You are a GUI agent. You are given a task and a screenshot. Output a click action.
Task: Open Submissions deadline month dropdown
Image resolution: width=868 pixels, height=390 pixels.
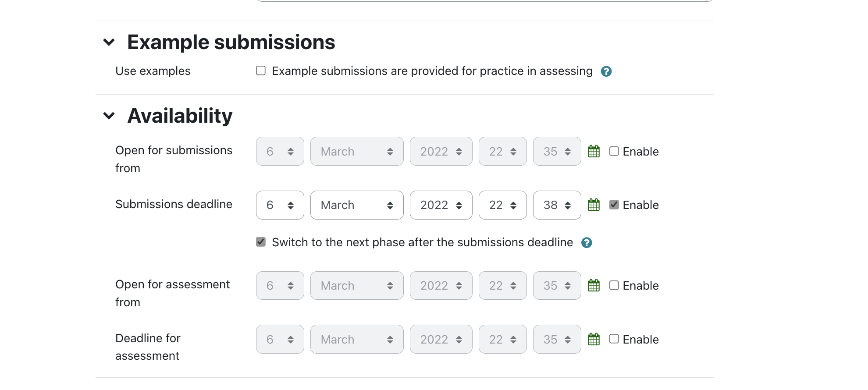357,205
